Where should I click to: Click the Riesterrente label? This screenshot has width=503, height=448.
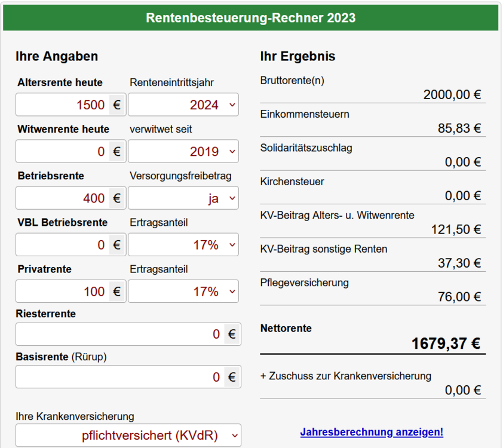click(45, 314)
